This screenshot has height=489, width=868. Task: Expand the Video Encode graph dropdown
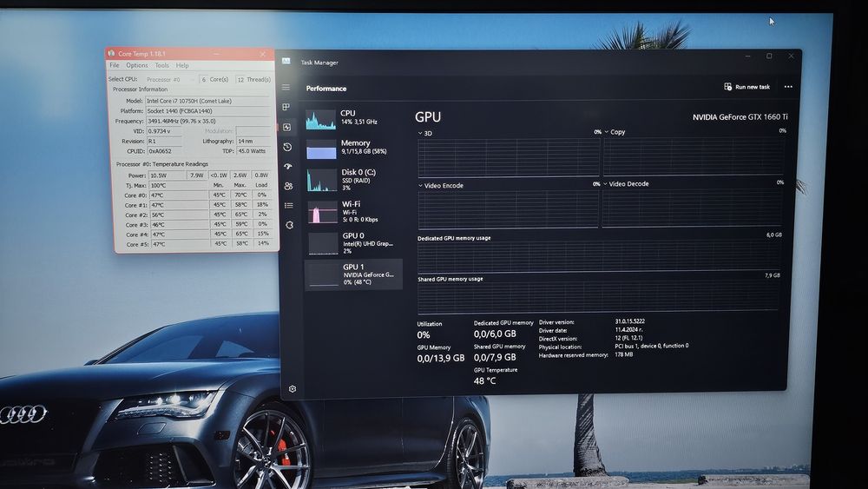421,186
